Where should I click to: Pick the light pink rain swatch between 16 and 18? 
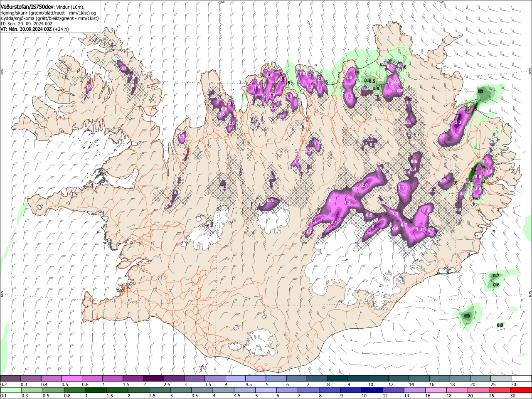click(x=435, y=390)
